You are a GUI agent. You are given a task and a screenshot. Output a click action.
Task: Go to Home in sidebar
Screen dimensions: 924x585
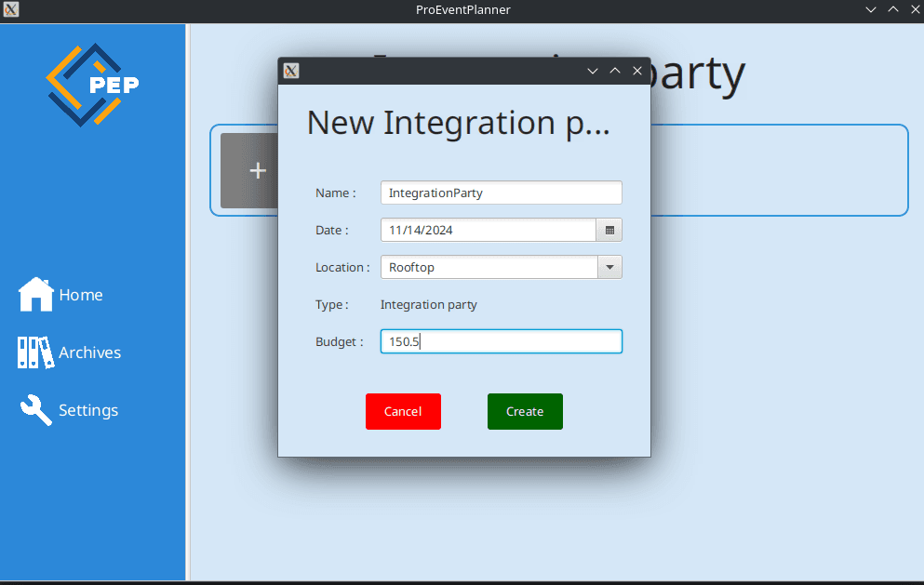point(81,295)
